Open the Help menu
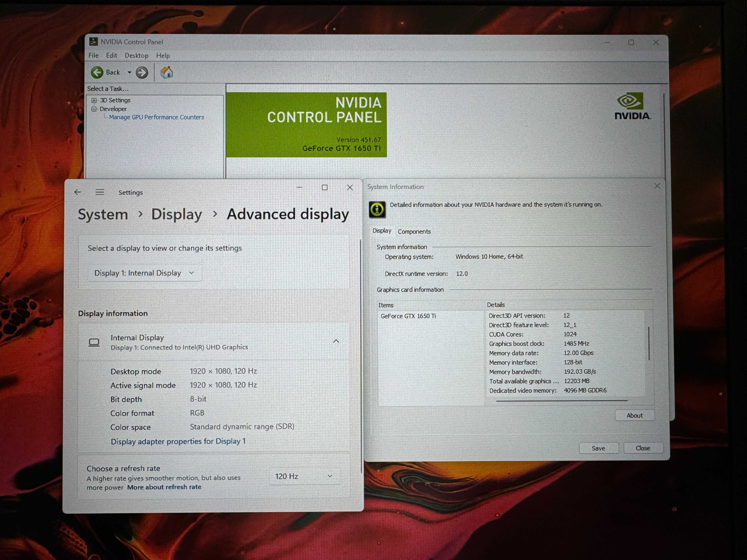 tap(163, 55)
